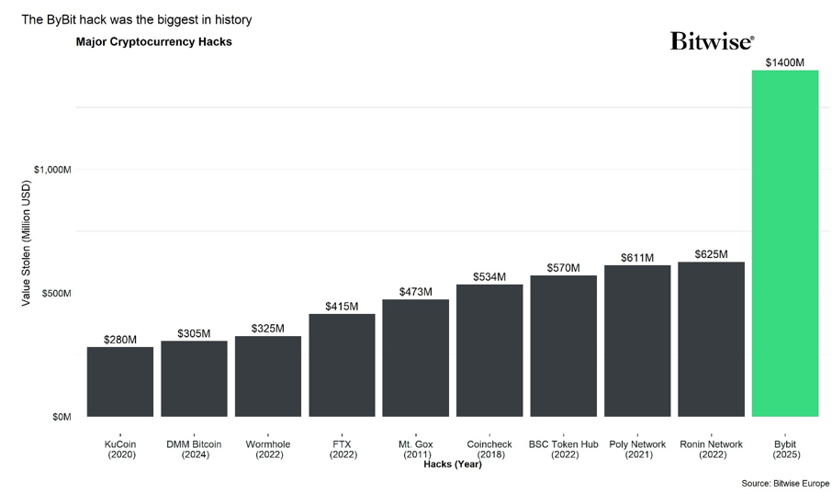The width and height of the screenshot is (832, 504).
Task: Select the Hacks (Year) axis title
Action: 453,464
